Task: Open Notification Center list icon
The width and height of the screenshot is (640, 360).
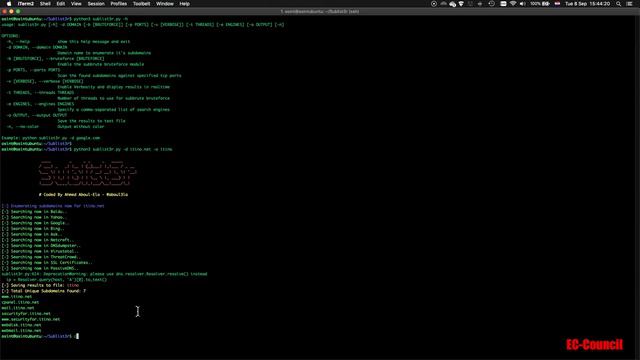Action: tap(629, 4)
